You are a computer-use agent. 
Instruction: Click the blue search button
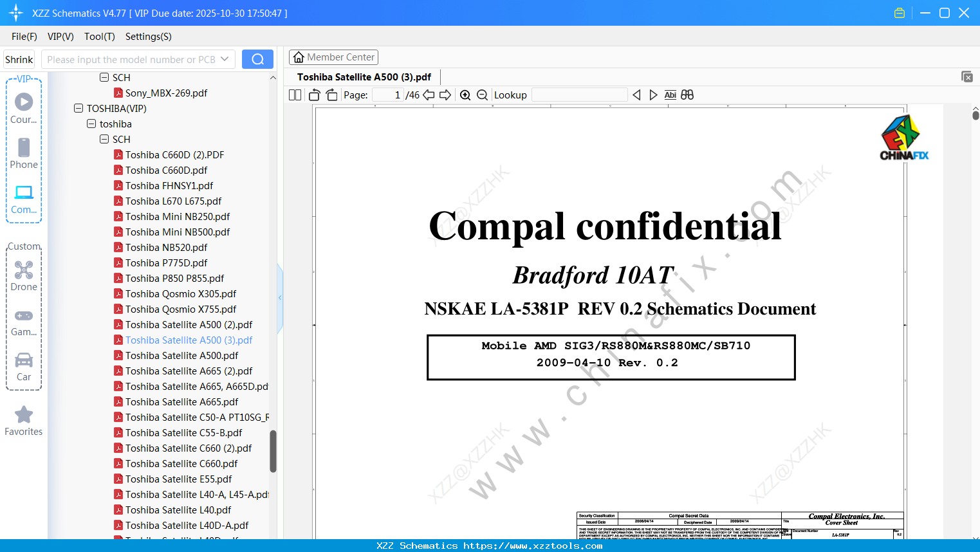click(257, 59)
